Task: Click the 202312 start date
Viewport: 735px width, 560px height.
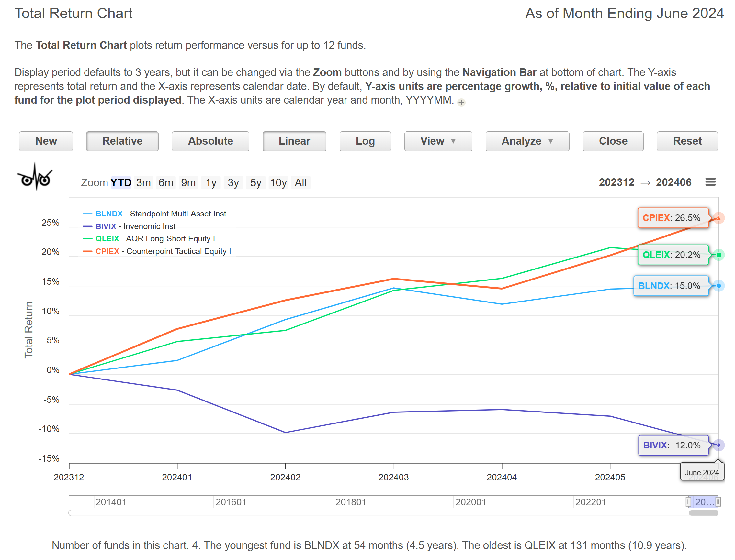Action: (616, 182)
